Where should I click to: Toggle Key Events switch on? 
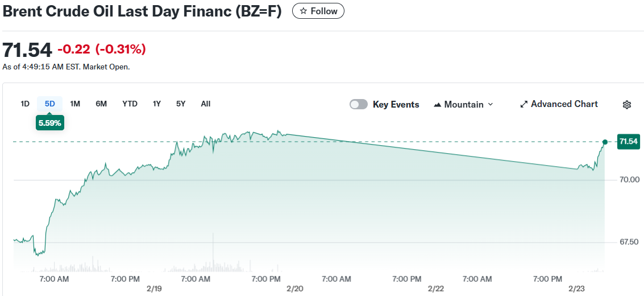(x=358, y=105)
